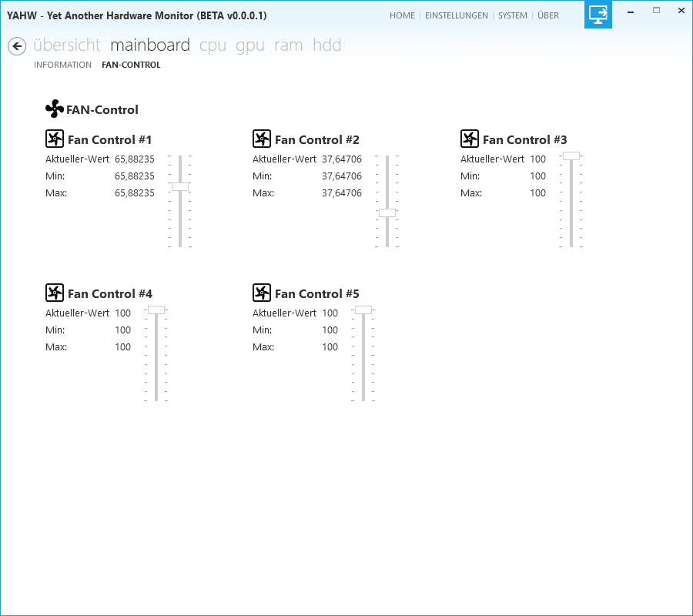Switch to the gpu tab
Viewport: 693px width, 616px height.
tap(250, 46)
